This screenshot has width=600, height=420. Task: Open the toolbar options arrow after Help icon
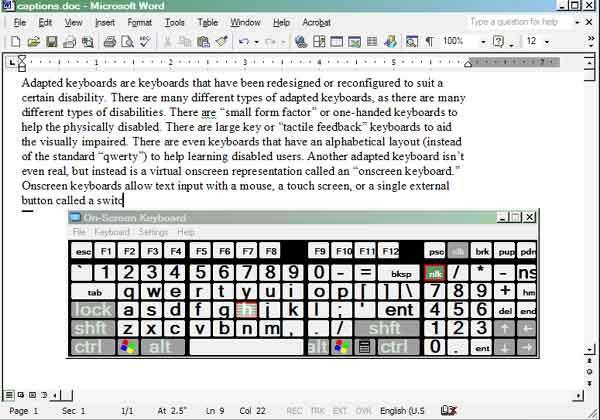coord(511,45)
